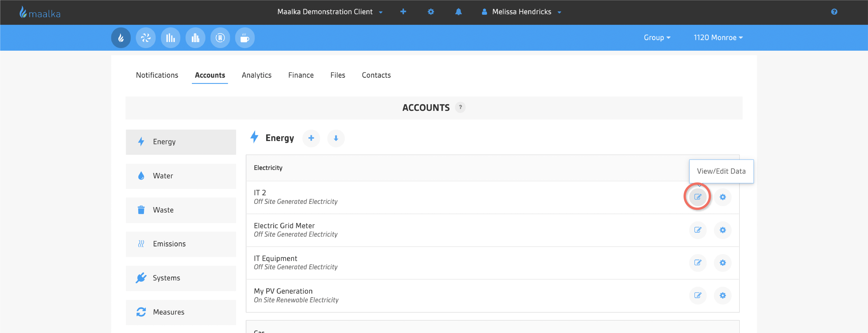Select the bar chart icon in toolbar

tap(171, 38)
